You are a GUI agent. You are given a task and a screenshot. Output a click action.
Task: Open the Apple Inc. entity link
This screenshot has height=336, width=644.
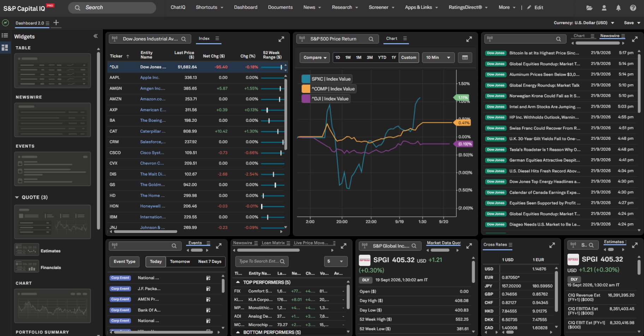coord(150,78)
